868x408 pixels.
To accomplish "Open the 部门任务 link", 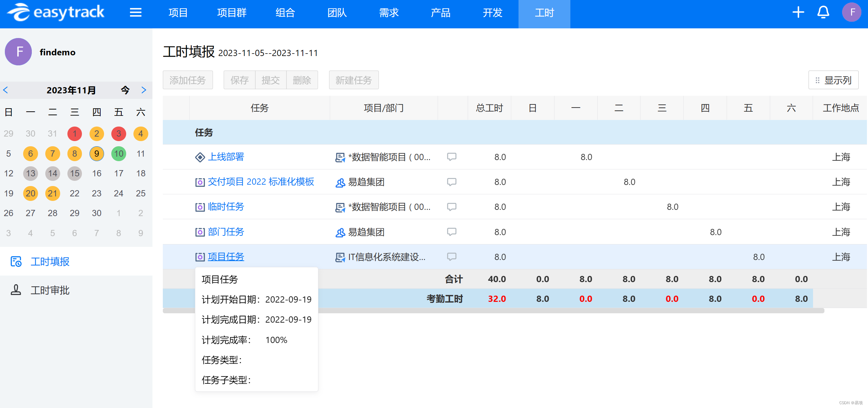I will click(x=226, y=232).
